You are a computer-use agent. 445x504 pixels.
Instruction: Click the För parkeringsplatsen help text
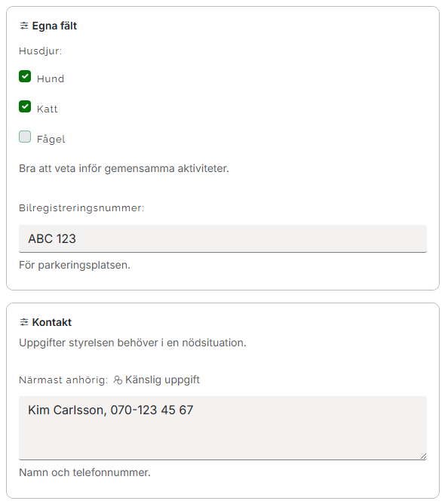tap(75, 265)
